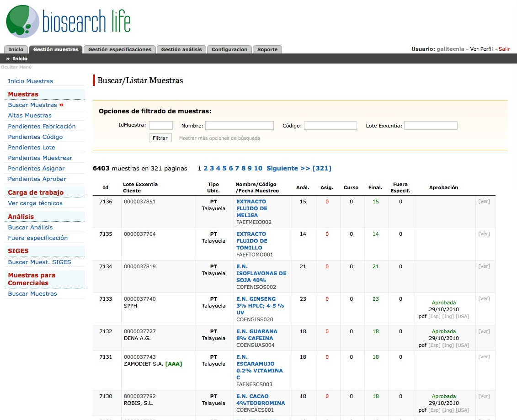Focus the Nombre filter field
Image resolution: width=517 pixels, height=420 pixels.
point(240,125)
